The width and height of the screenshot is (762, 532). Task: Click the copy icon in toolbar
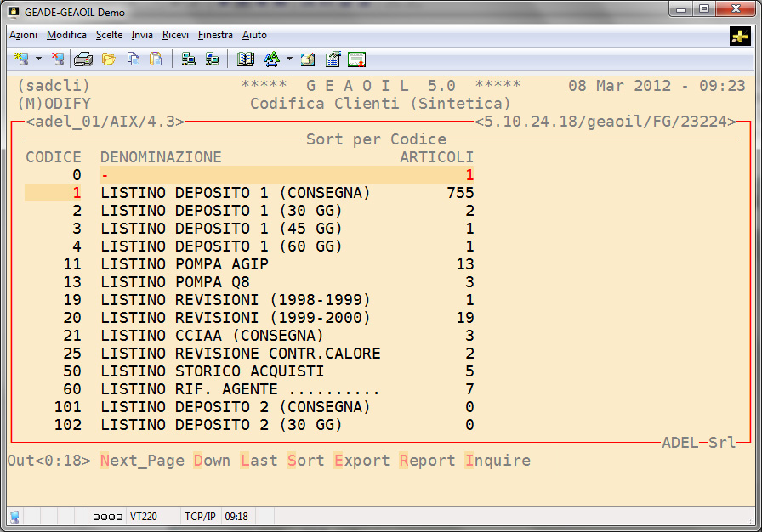[x=134, y=59]
